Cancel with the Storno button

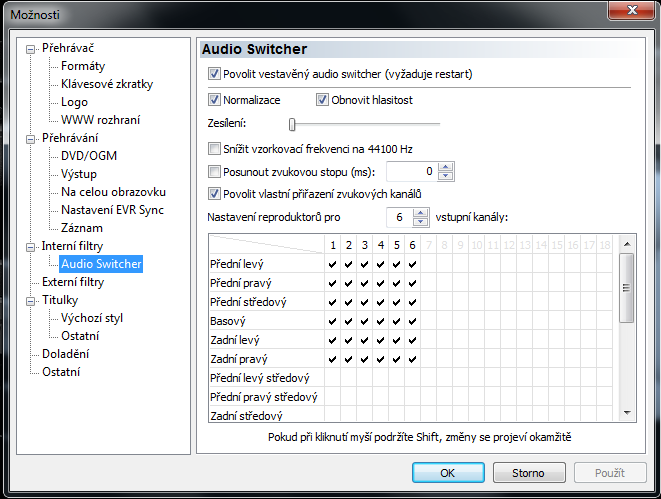529,473
